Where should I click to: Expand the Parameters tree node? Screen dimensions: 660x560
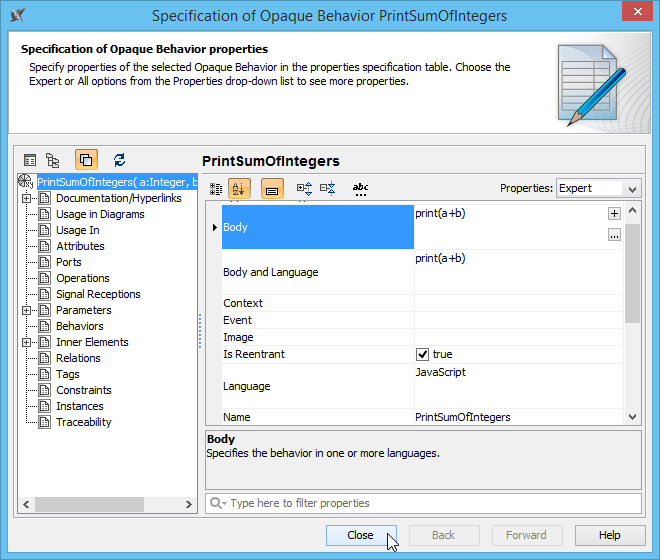pyautogui.click(x=27, y=310)
